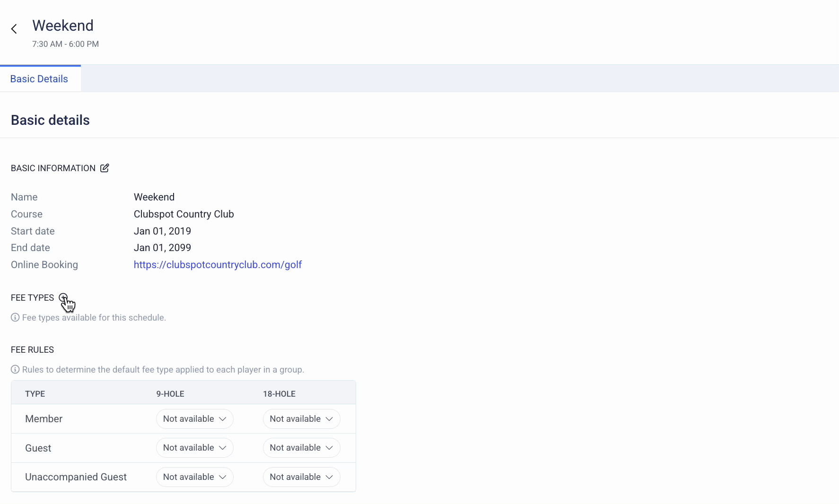The width and height of the screenshot is (839, 504).
Task: Expand the Guest 18-hole fee dropdown
Action: click(301, 448)
